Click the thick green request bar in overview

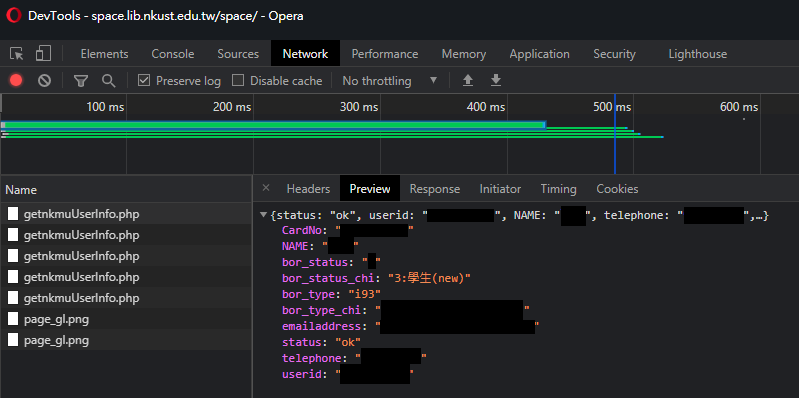coord(274,125)
